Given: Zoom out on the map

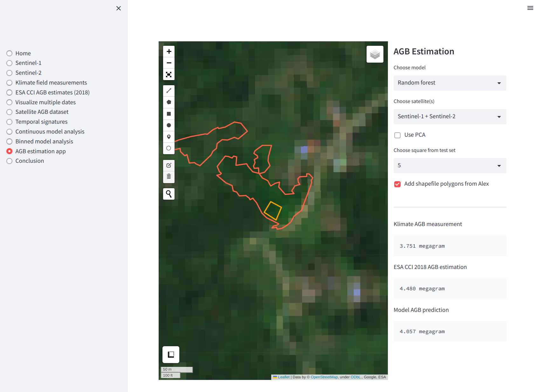Looking at the screenshot, I should (169, 63).
